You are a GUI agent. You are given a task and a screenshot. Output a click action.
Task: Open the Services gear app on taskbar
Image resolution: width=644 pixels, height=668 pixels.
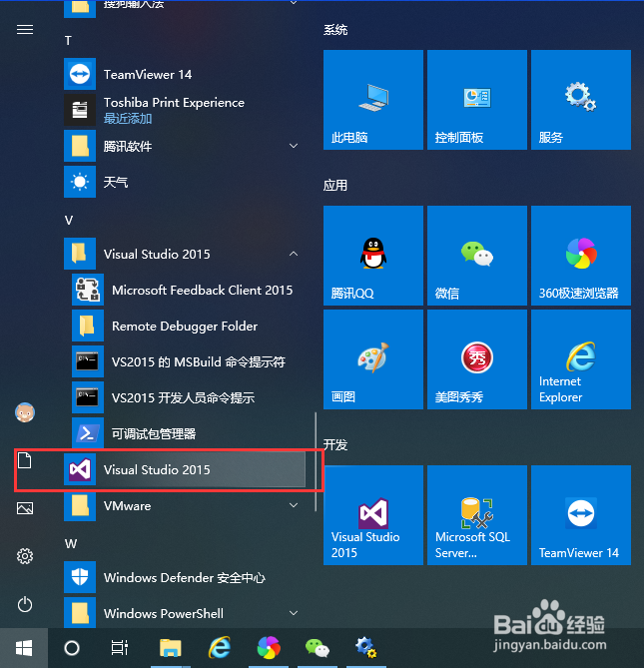(366, 648)
